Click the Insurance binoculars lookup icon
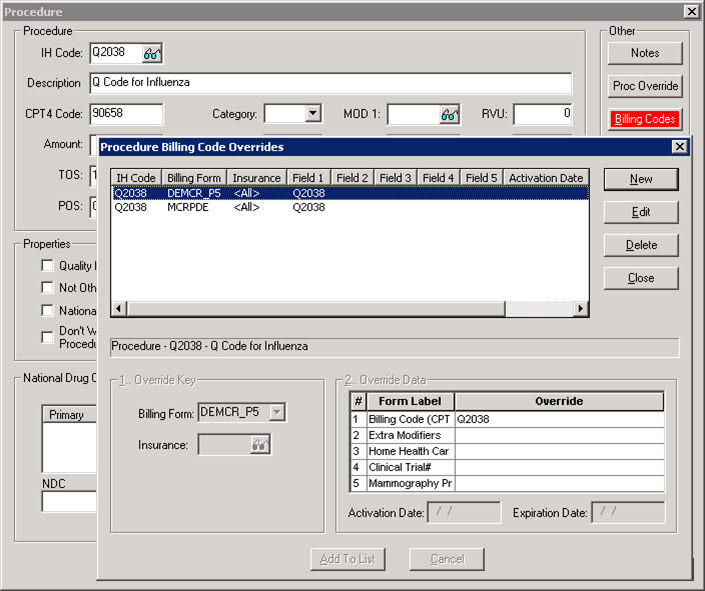The height and width of the screenshot is (591, 705). (259, 445)
